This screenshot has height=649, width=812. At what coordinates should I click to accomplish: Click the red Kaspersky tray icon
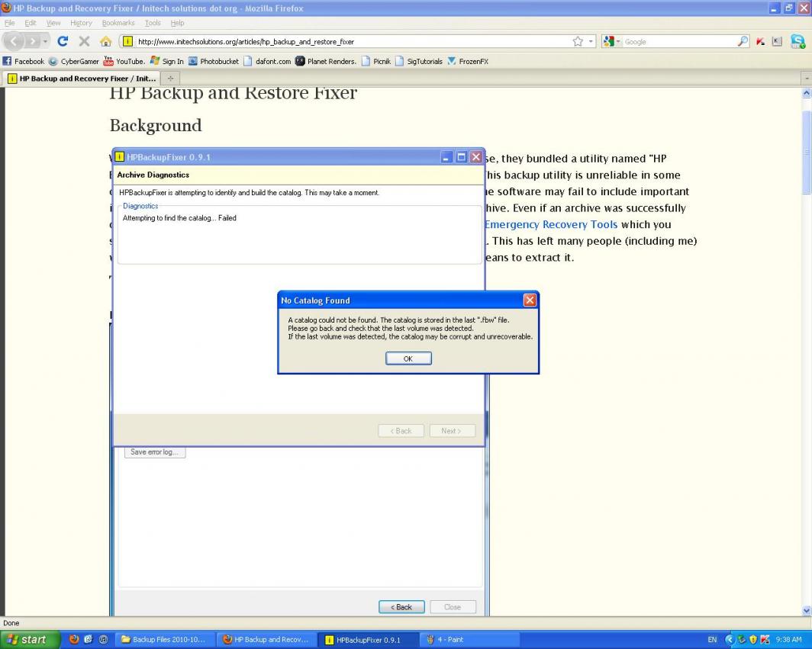[x=765, y=640]
